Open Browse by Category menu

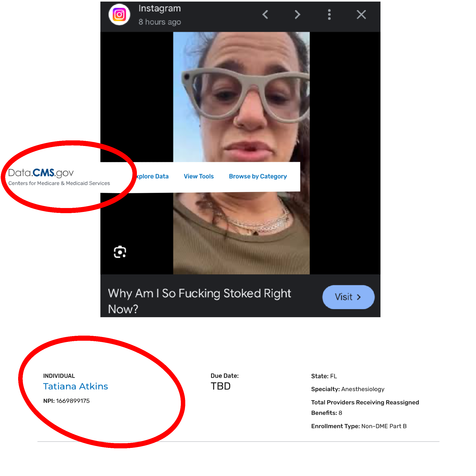click(258, 176)
